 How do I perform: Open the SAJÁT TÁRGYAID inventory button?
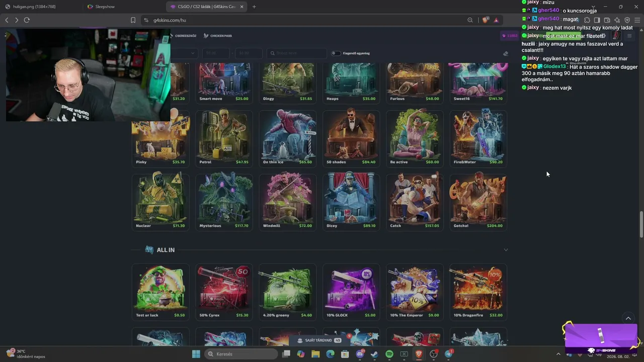(319, 340)
